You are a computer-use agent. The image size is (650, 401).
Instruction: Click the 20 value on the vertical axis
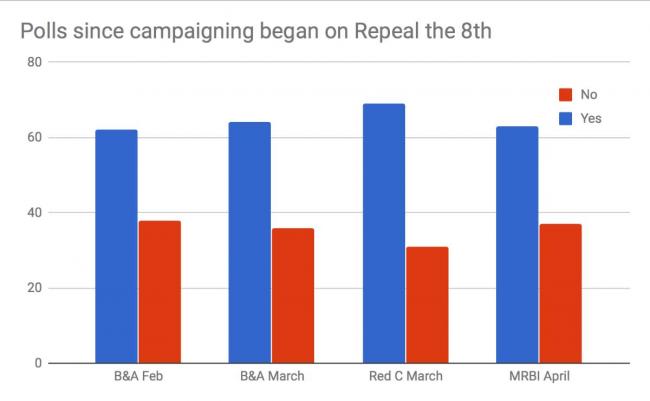[x=34, y=288]
